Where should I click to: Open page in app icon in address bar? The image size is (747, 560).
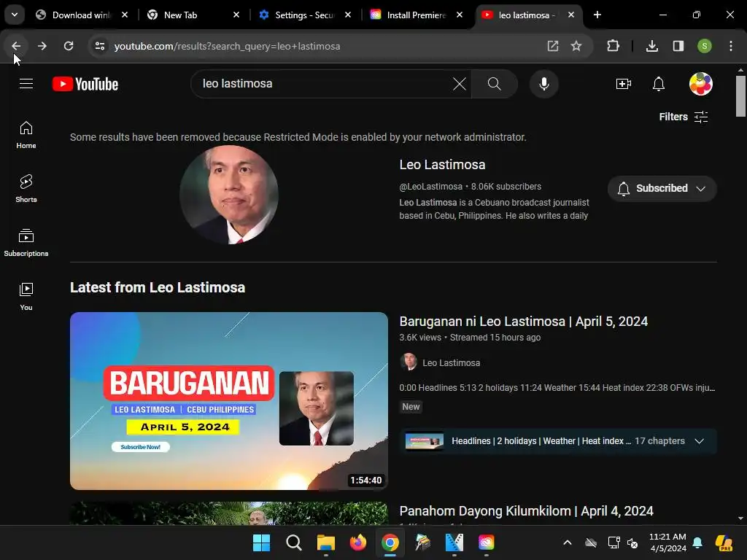[553, 46]
